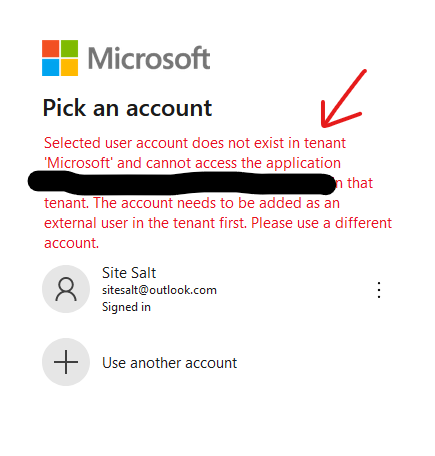Click the yellow square in the logo
Viewport: 435px width, 456px height.
click(69, 68)
